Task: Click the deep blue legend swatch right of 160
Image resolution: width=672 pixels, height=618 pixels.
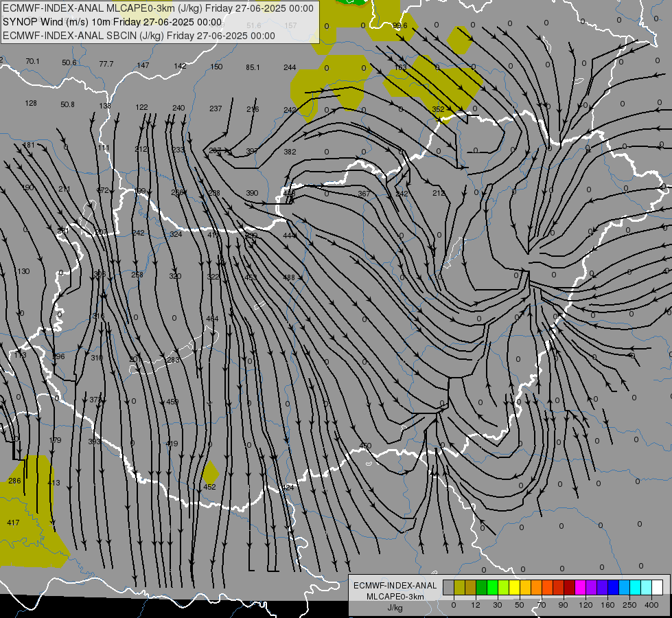Action: (x=614, y=587)
